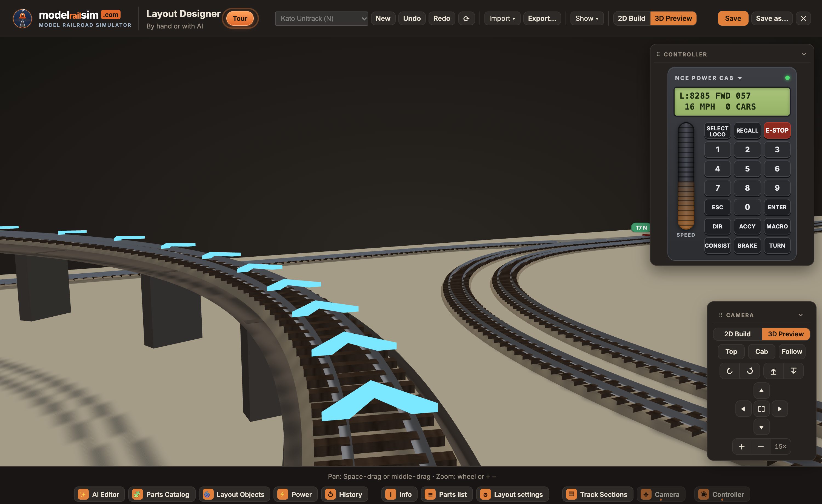
Task: Tilt camera up with the up-arrow bar icon
Action: [x=773, y=371]
